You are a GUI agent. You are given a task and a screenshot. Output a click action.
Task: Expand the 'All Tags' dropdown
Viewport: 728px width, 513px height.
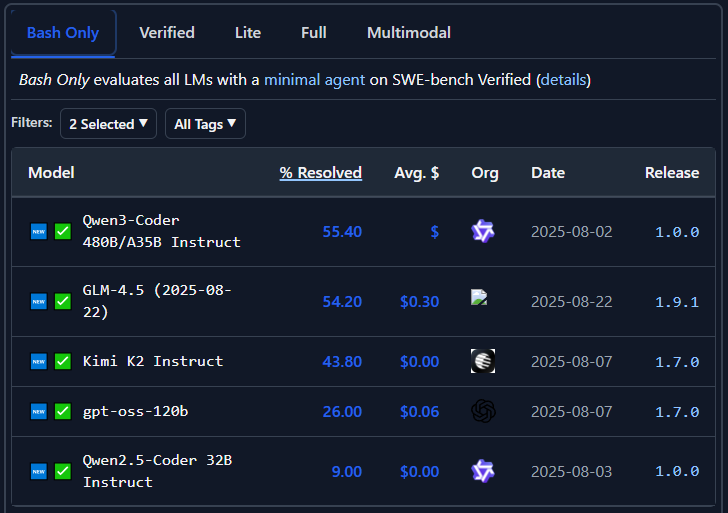coord(205,124)
